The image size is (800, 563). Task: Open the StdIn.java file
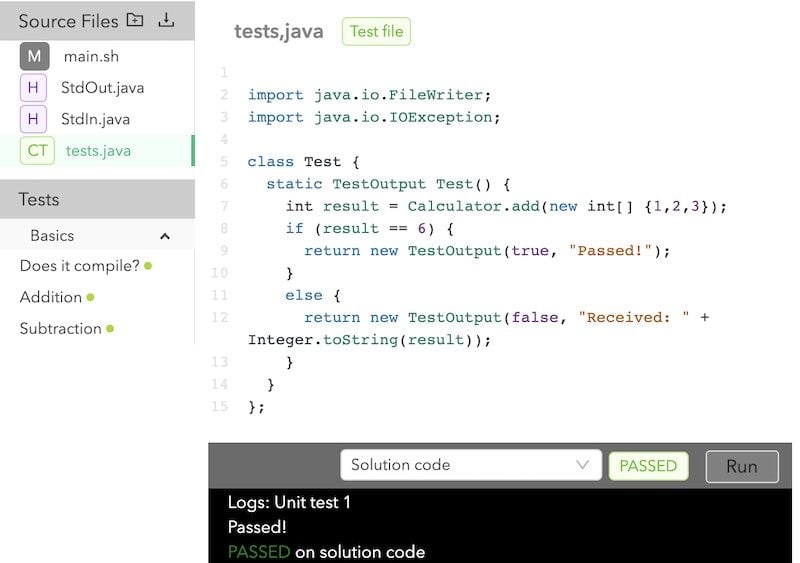click(x=97, y=119)
